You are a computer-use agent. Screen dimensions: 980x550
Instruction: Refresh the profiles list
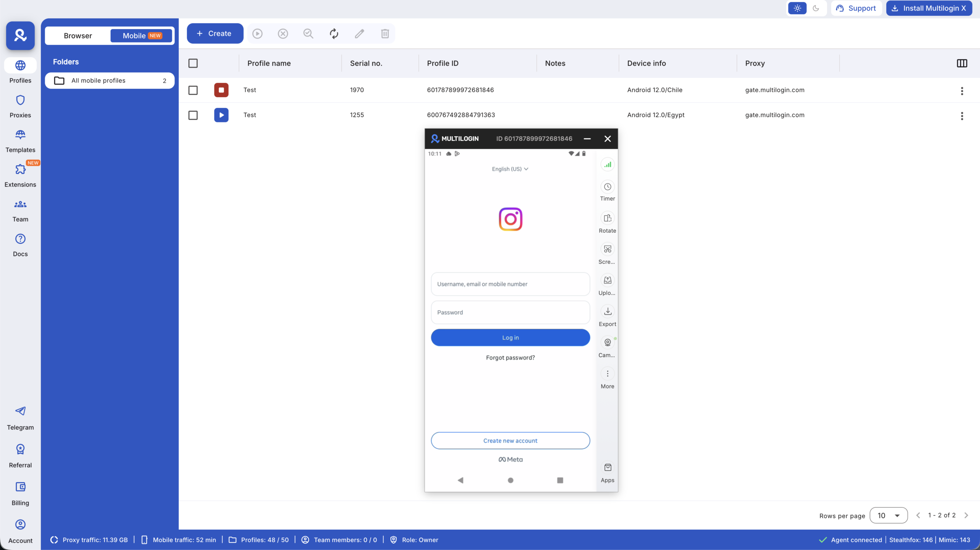[334, 34]
